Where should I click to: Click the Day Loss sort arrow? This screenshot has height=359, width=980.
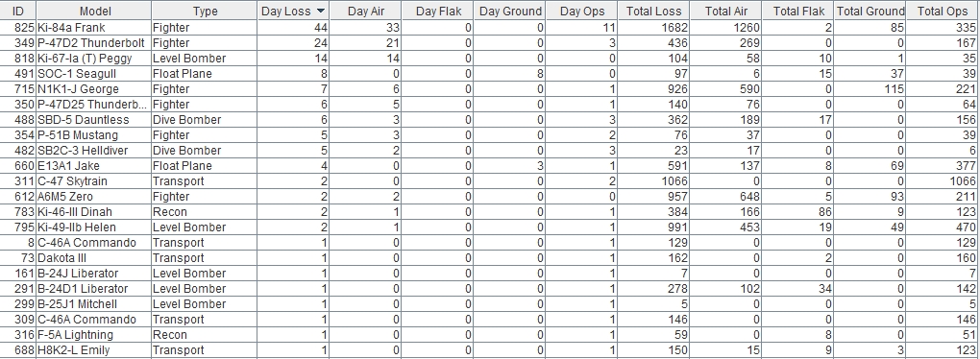pyautogui.click(x=321, y=12)
